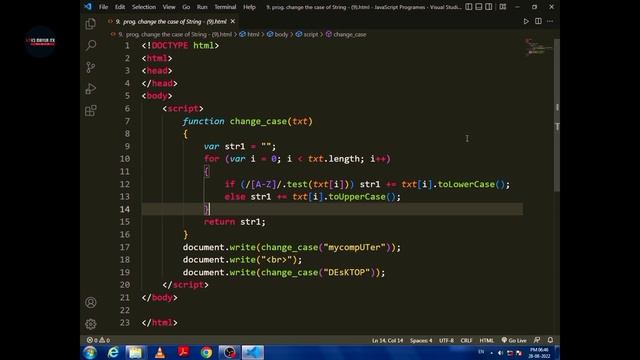Change the Spaces: 4 indentation setting
640x360 pixels.
click(421, 340)
